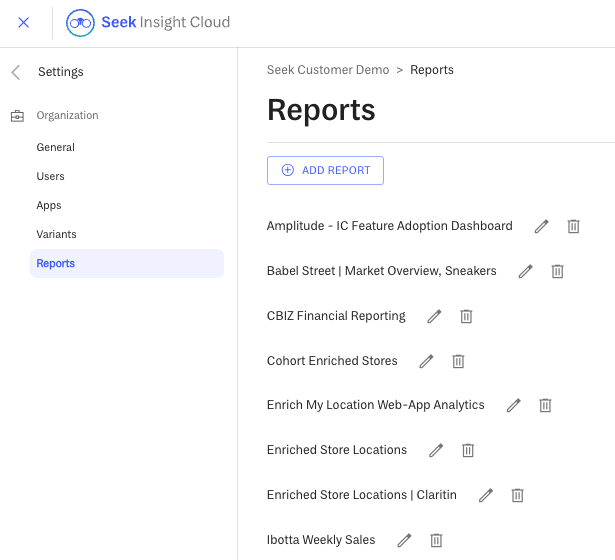The height and width of the screenshot is (560, 615).
Task: Delete Enrich My Location Web-App Analytics
Action: pos(545,405)
